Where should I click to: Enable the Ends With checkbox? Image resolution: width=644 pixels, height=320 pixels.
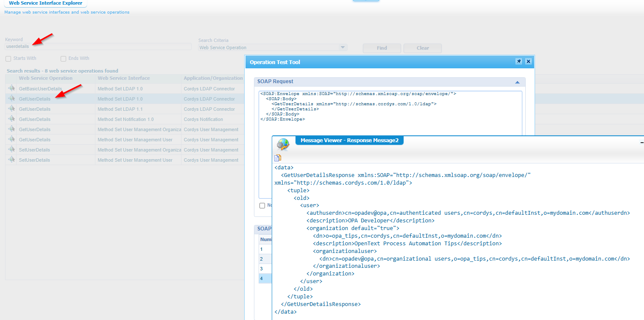[x=64, y=59]
